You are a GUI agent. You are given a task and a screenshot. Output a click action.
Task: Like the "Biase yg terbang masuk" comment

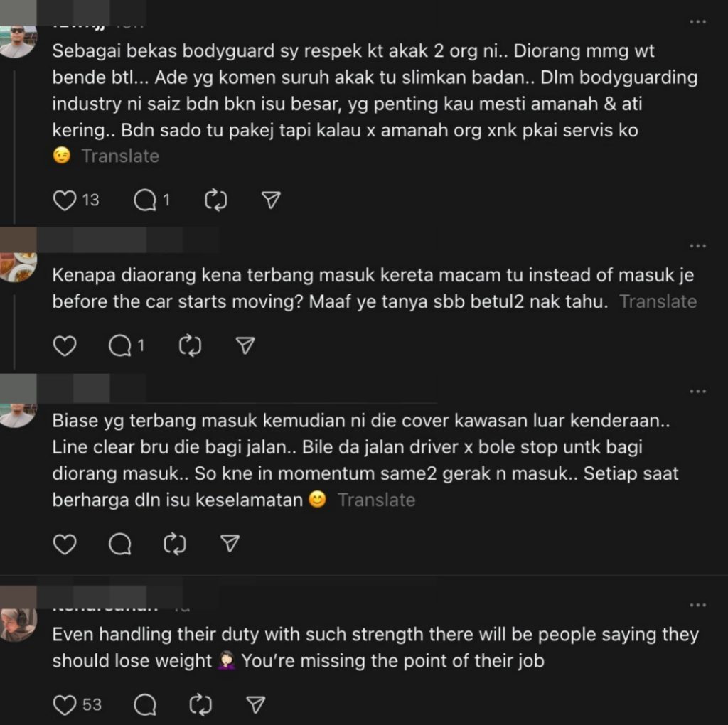point(65,544)
